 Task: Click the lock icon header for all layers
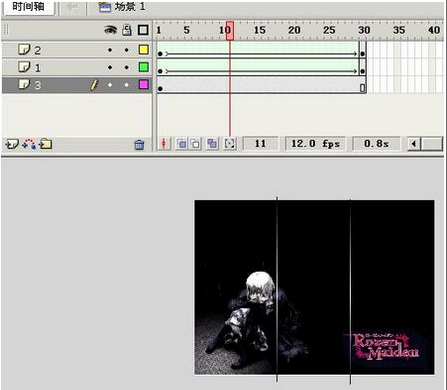coord(127,30)
